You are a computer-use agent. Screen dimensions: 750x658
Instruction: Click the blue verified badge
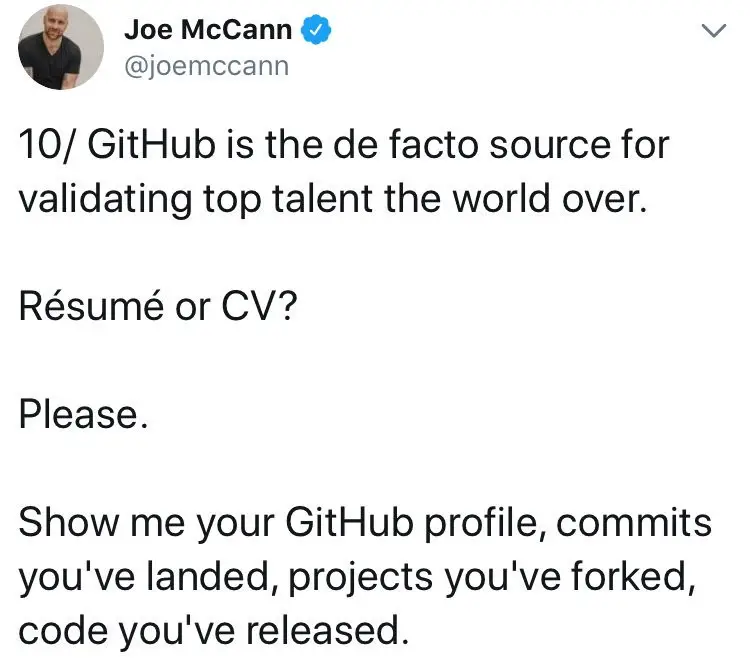point(316,30)
